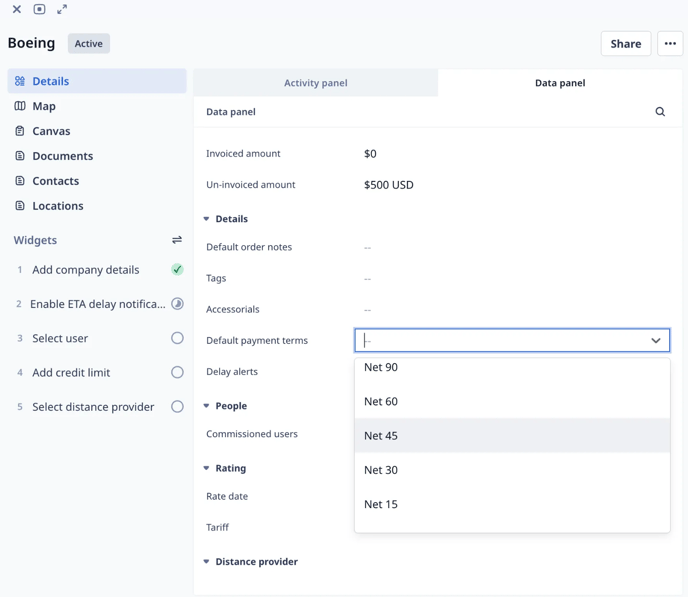Open Enable ETA delay notifications widget
Image resolution: width=688 pixels, height=597 pixels.
pos(98,304)
